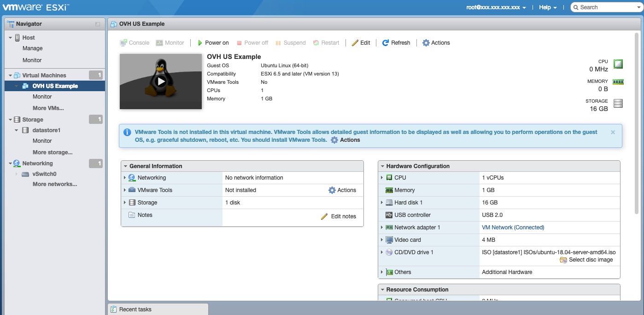Collapse the Host tree node
Viewport: 644px width, 315px height.
tap(10, 38)
